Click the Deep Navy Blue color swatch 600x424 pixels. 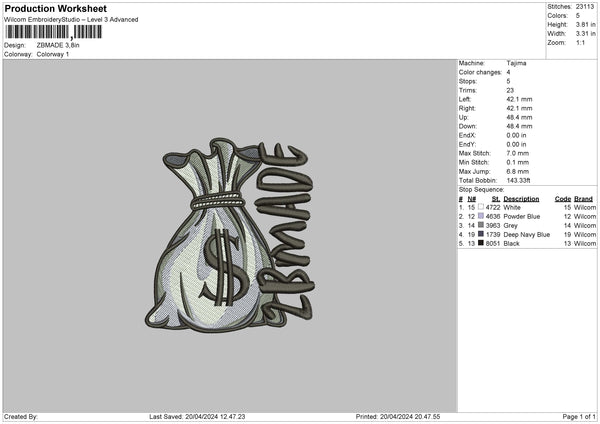pos(481,234)
